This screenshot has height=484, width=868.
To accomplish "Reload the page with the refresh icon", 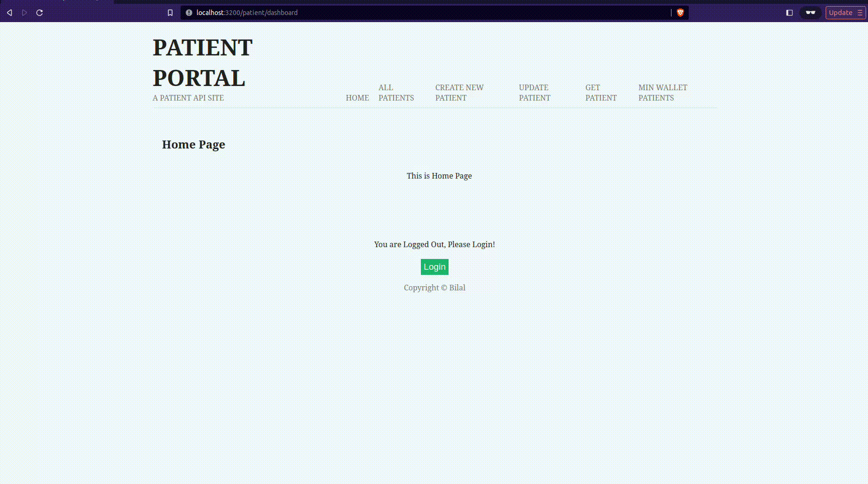I will pos(39,13).
